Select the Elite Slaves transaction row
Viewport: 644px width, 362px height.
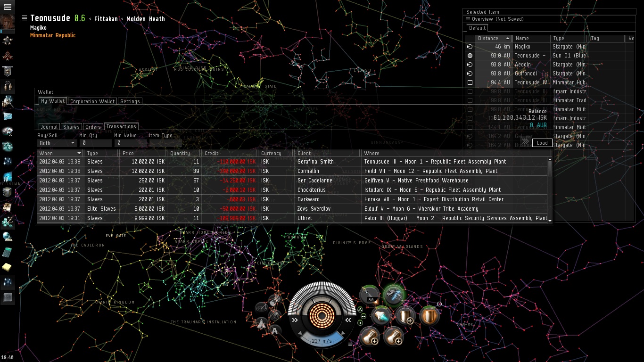[292, 209]
